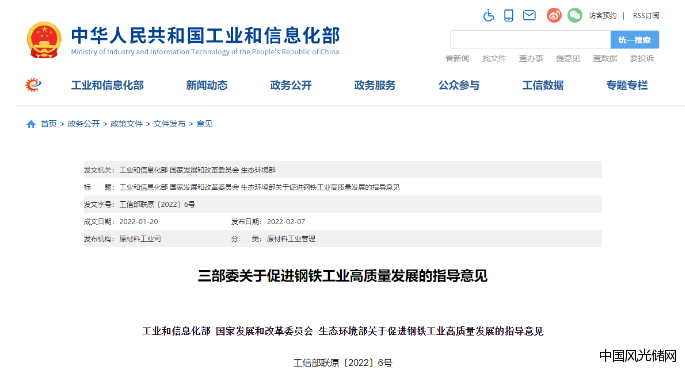
Task: Click the home icon in breadcrumb
Action: pyautogui.click(x=31, y=124)
